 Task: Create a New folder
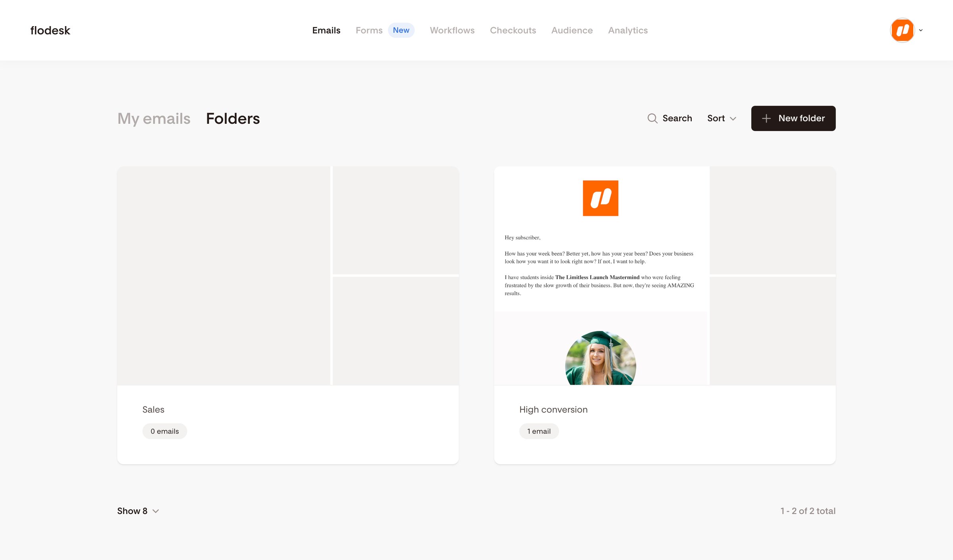tap(793, 118)
